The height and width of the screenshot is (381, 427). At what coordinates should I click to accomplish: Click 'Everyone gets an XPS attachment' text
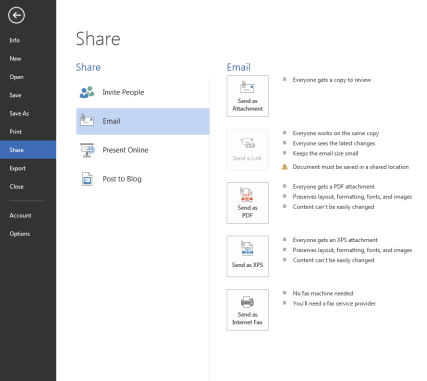335,240
